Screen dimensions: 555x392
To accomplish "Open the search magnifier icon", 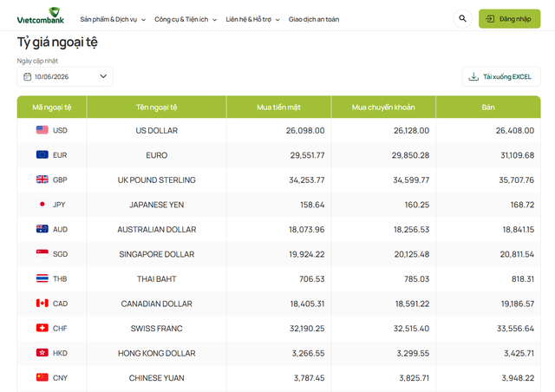I will [462, 18].
